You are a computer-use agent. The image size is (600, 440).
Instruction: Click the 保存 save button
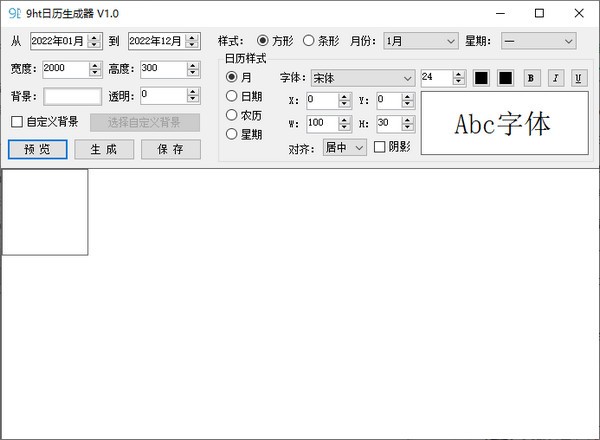point(170,149)
